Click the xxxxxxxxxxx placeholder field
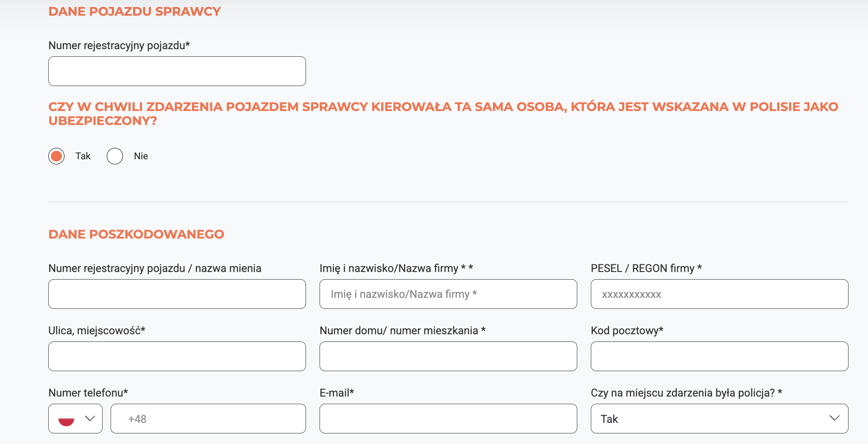868x444 pixels. tap(718, 294)
